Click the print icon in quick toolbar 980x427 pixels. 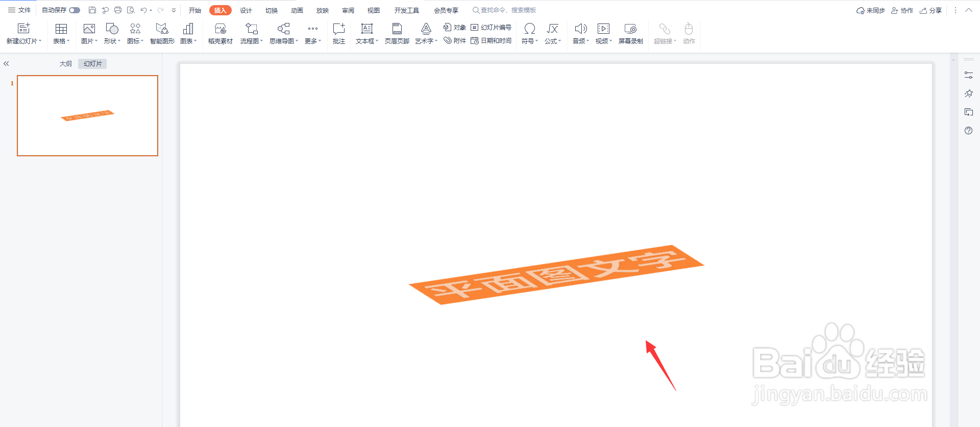tap(118, 10)
